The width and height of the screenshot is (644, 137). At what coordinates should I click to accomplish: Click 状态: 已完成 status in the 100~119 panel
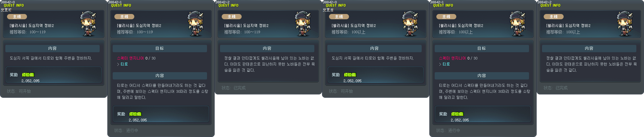(233, 88)
